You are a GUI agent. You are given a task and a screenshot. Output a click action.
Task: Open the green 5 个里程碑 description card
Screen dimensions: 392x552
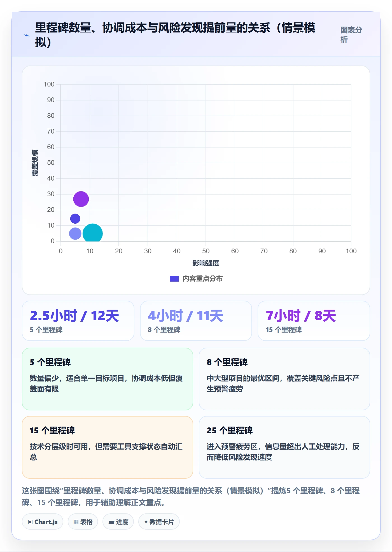click(108, 379)
